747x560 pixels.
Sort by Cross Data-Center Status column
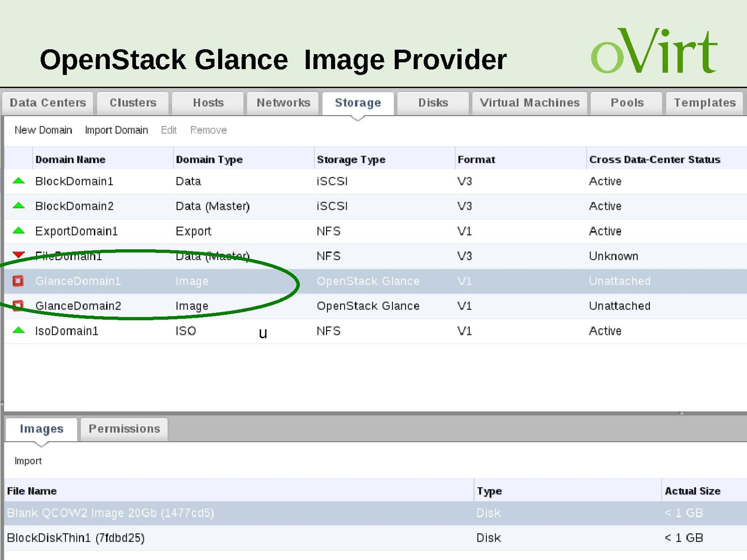655,159
